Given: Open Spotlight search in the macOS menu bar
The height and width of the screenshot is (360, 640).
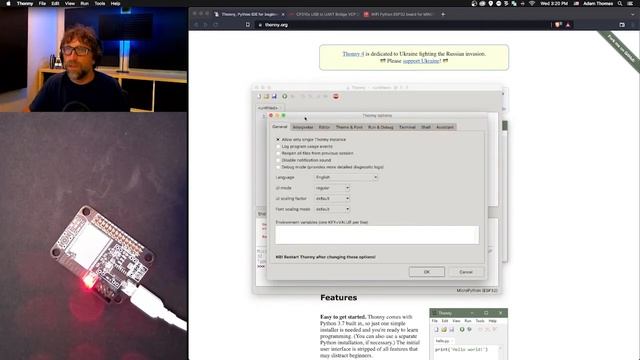Looking at the screenshot, I should tap(620, 3).
